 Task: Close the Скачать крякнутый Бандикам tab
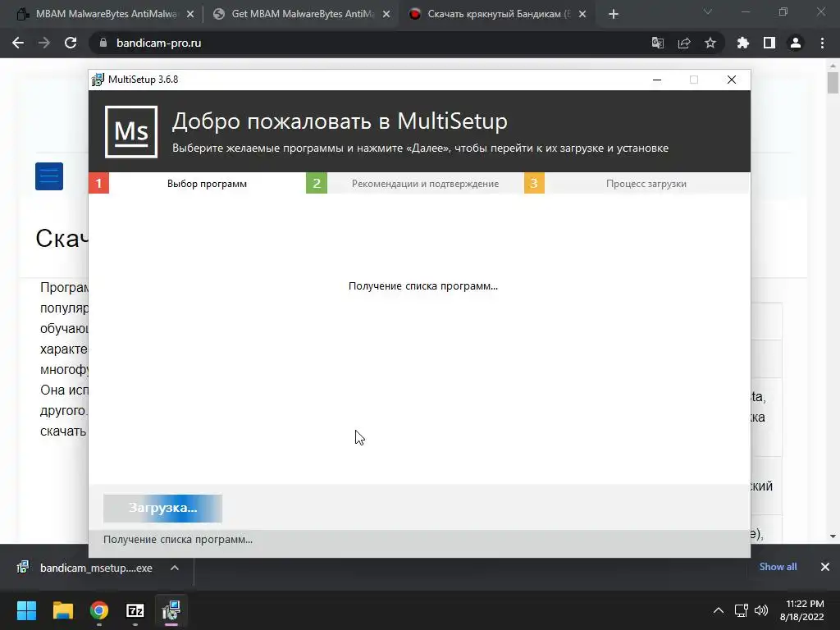(x=582, y=15)
